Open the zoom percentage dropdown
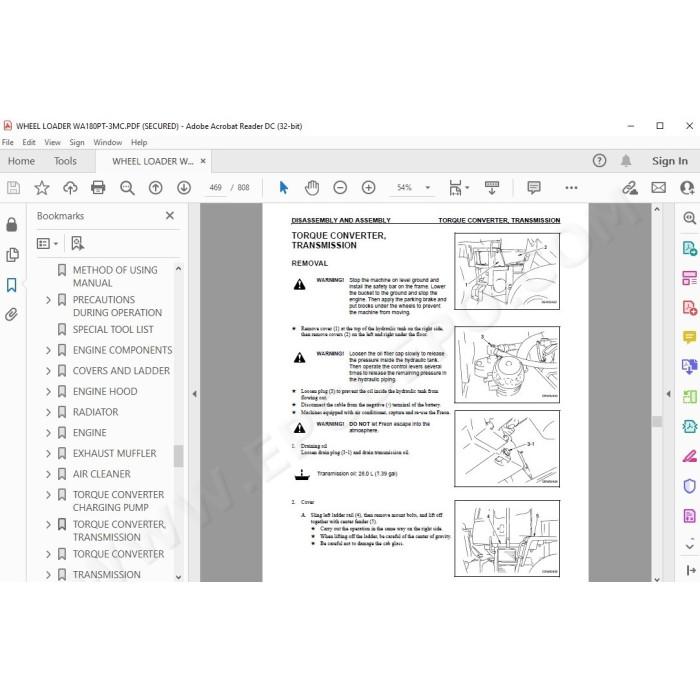The height and width of the screenshot is (700, 700). click(427, 188)
